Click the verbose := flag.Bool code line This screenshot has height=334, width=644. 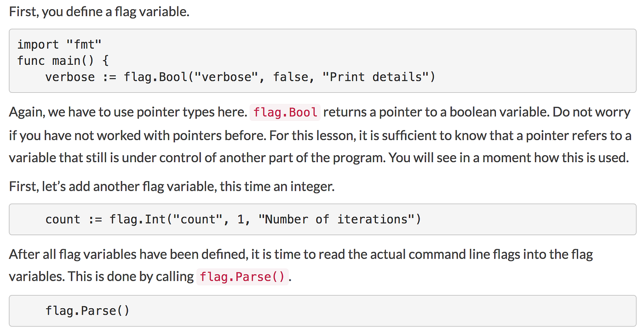[240, 77]
